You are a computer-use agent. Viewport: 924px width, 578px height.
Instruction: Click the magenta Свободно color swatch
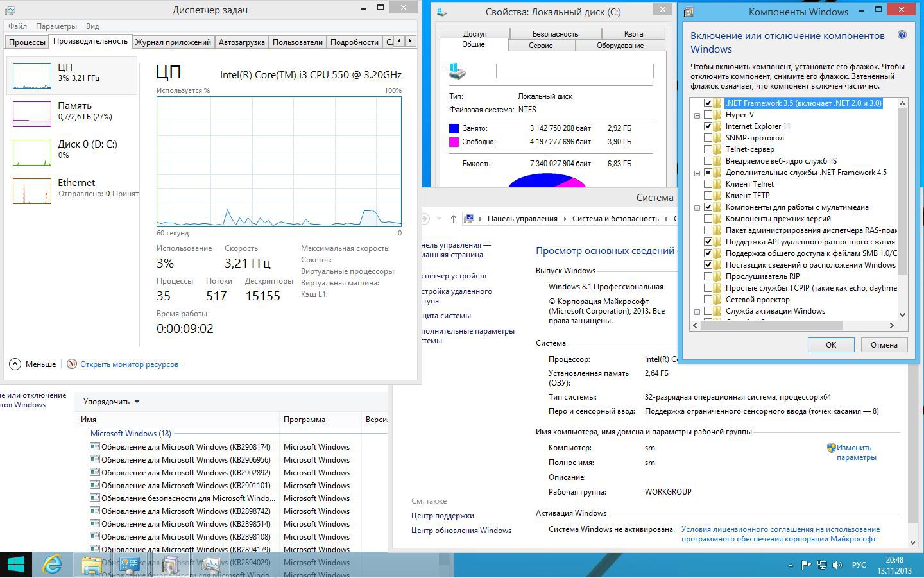(454, 142)
